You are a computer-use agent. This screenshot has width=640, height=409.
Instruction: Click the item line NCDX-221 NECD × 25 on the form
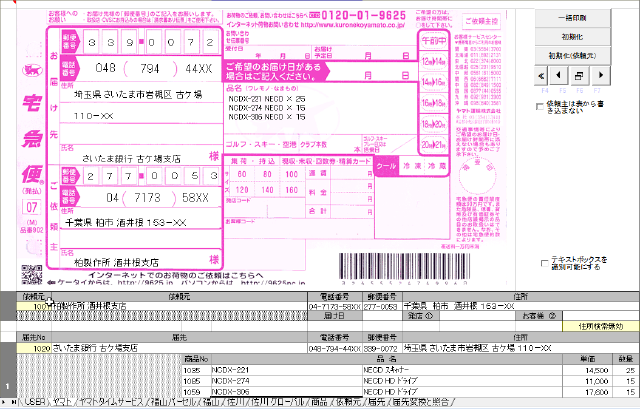click(267, 99)
